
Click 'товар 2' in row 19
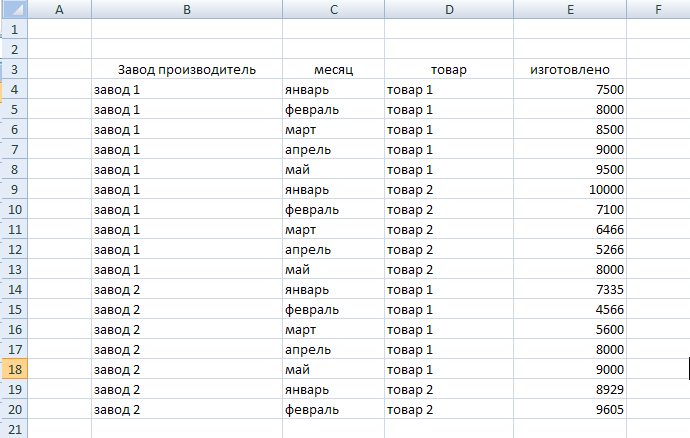(x=410, y=390)
